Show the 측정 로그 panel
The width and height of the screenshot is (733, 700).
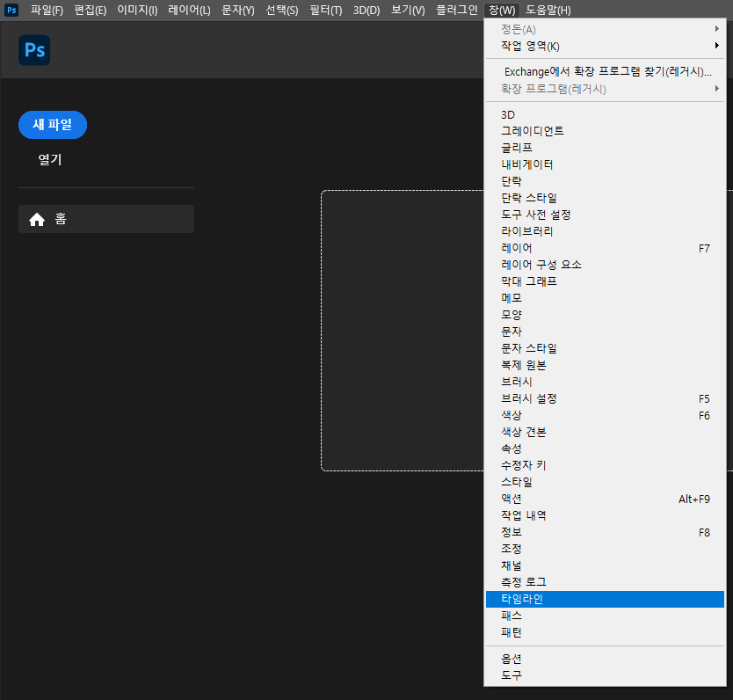click(605, 582)
